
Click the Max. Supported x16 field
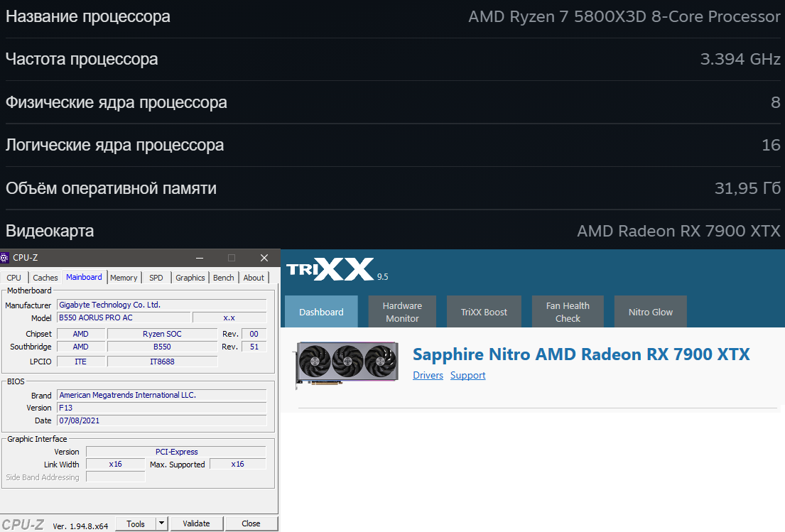tap(238, 465)
